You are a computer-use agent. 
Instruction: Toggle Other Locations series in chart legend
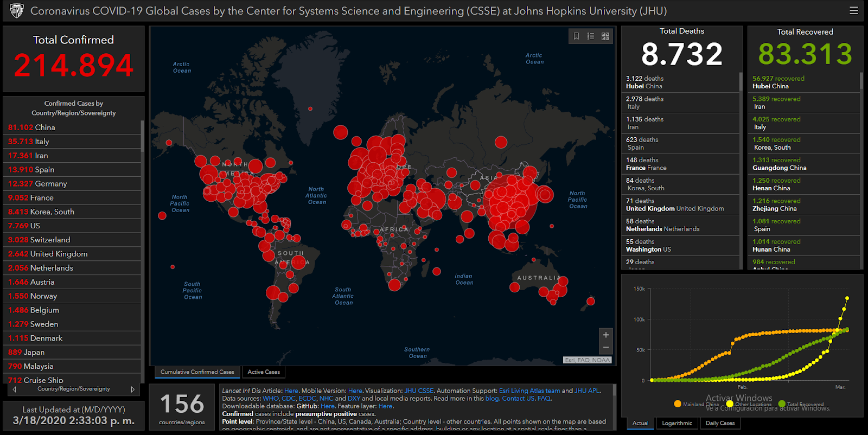click(730, 404)
